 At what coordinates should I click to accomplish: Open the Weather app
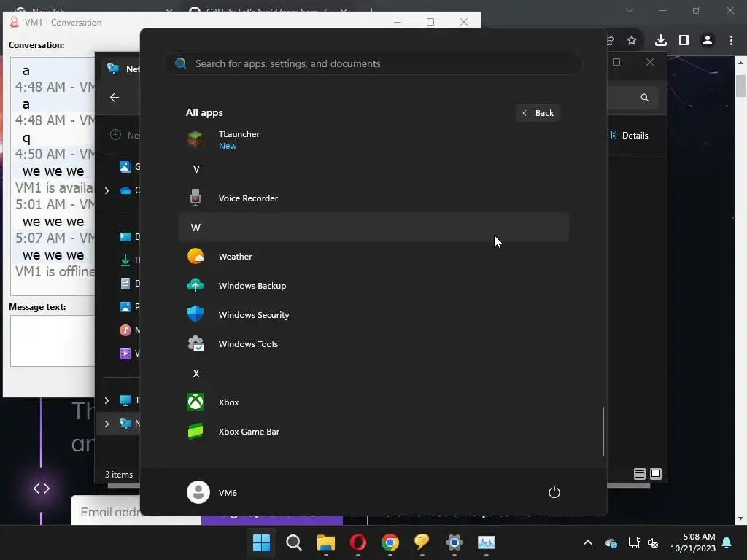click(x=373, y=257)
